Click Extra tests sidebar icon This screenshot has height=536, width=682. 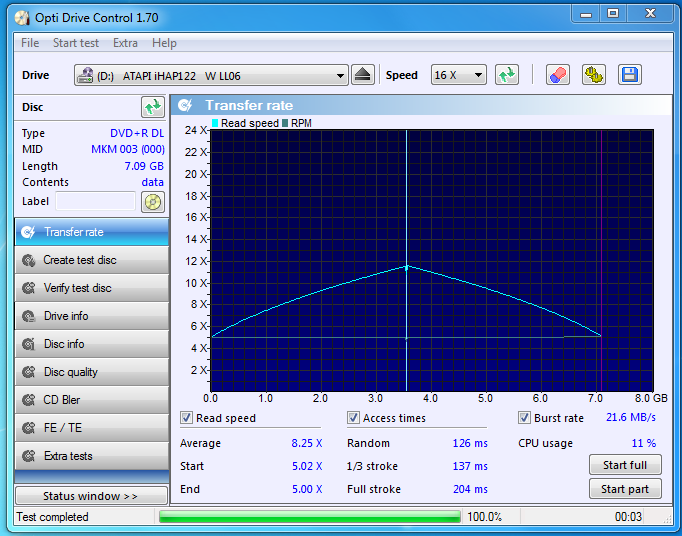(29, 456)
